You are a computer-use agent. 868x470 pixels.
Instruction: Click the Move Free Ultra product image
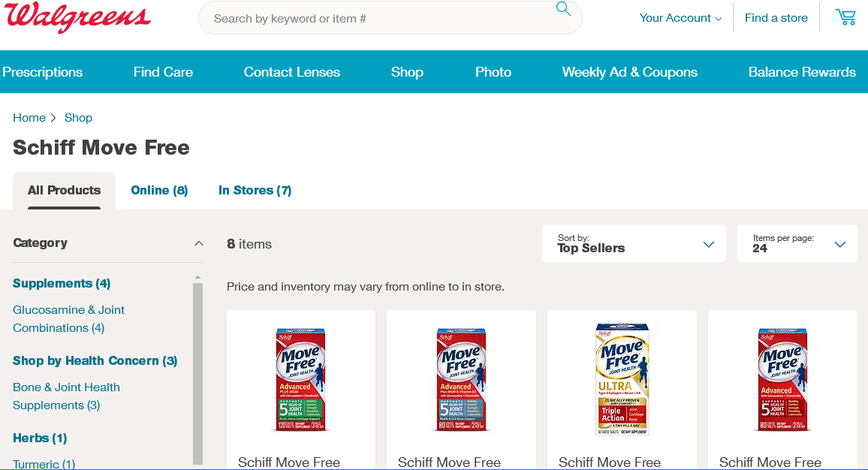click(622, 379)
